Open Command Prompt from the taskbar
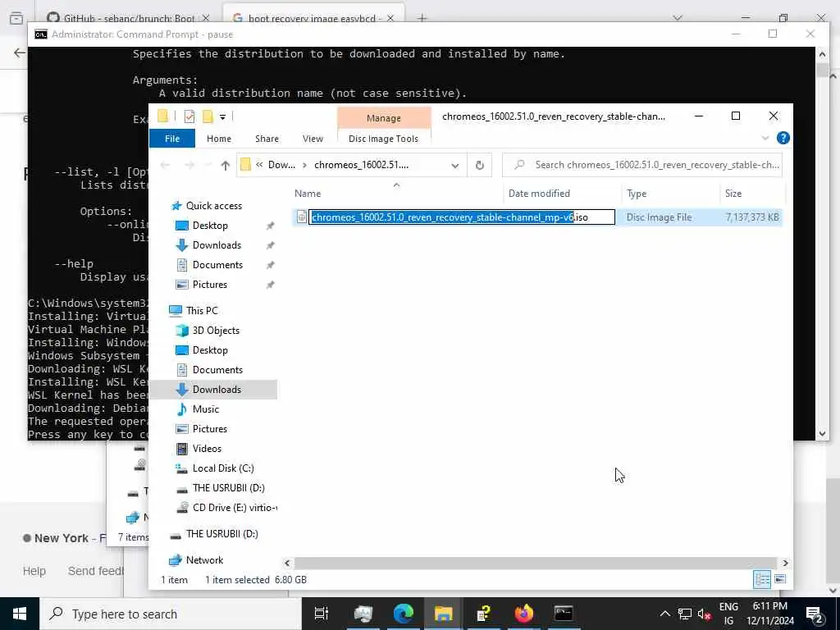The height and width of the screenshot is (630, 840). [x=564, y=614]
